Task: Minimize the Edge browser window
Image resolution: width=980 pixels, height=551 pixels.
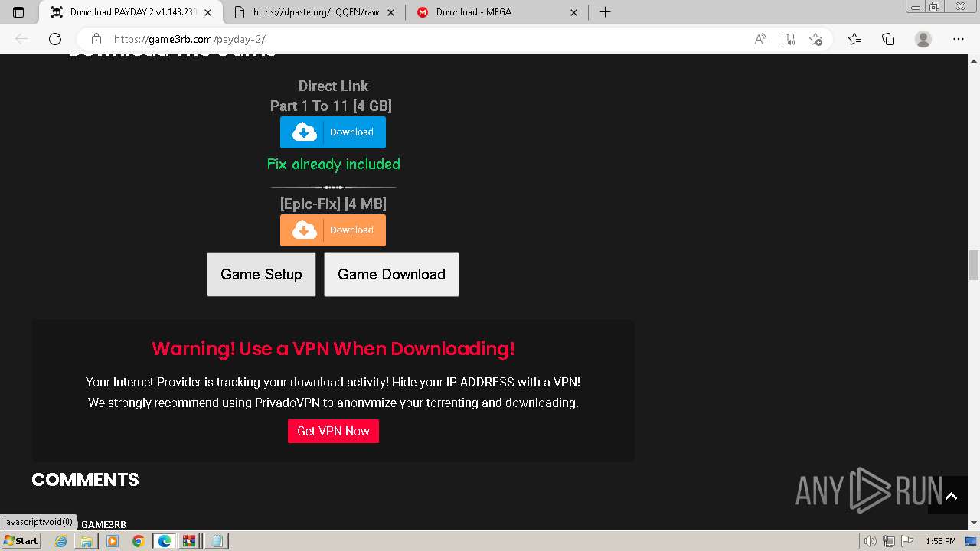Action: click(x=916, y=6)
